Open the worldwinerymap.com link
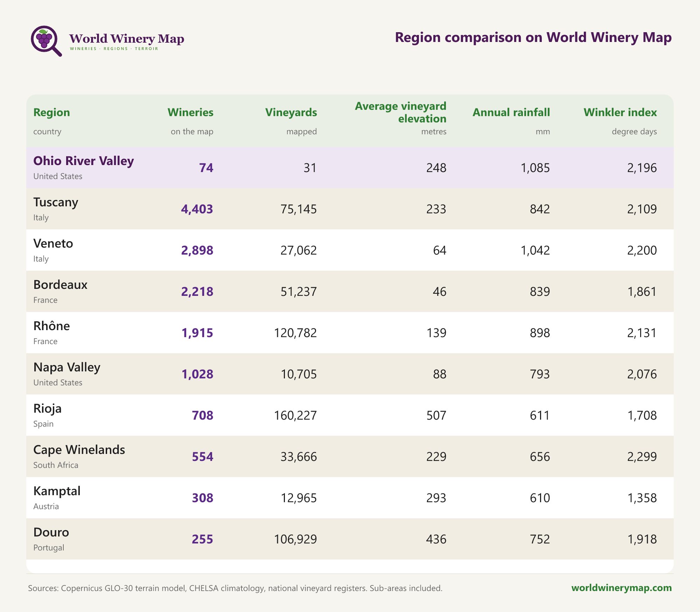 [622, 588]
